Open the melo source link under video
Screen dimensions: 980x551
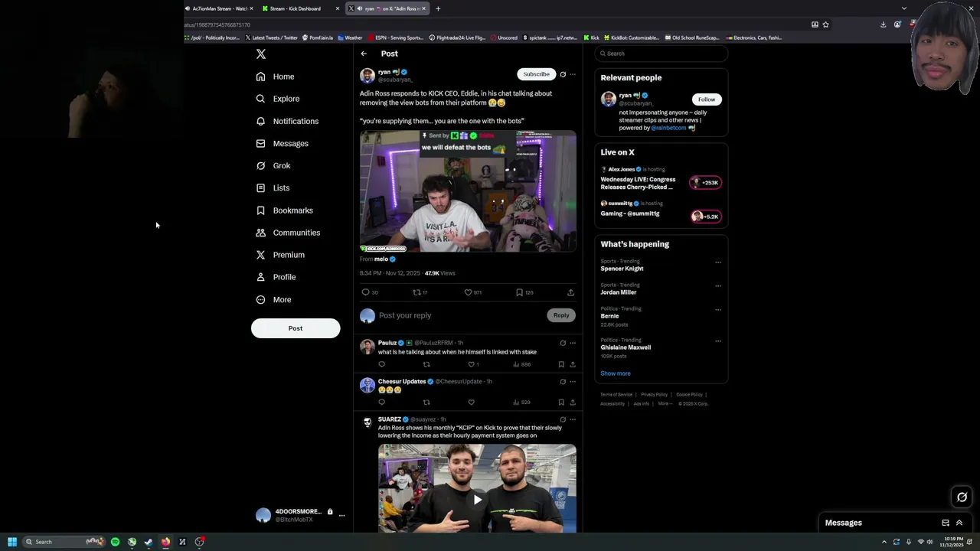click(x=381, y=259)
